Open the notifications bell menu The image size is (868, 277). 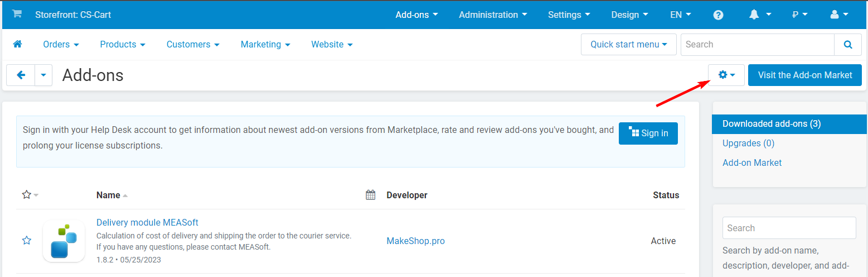pyautogui.click(x=760, y=15)
